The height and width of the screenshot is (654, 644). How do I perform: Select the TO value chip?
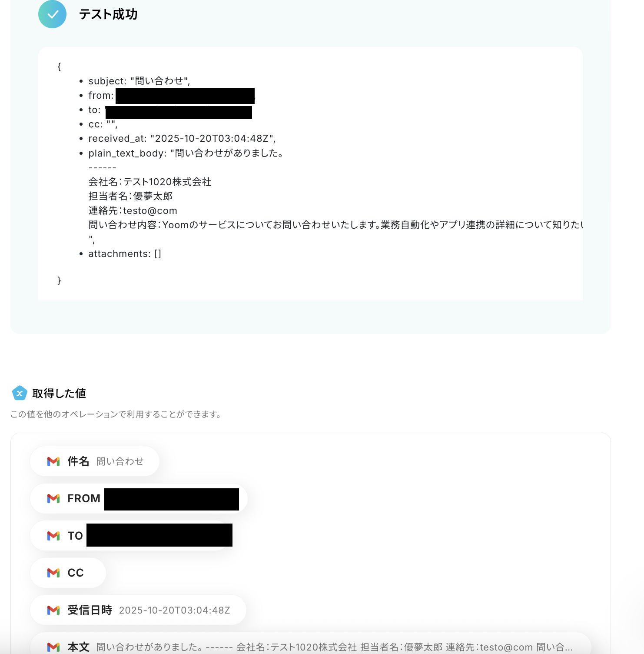(x=131, y=536)
